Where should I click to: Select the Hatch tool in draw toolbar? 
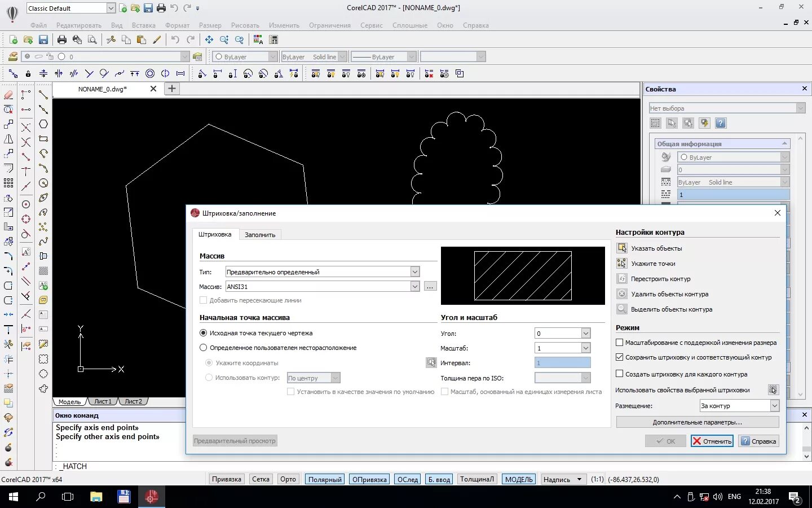click(x=43, y=271)
